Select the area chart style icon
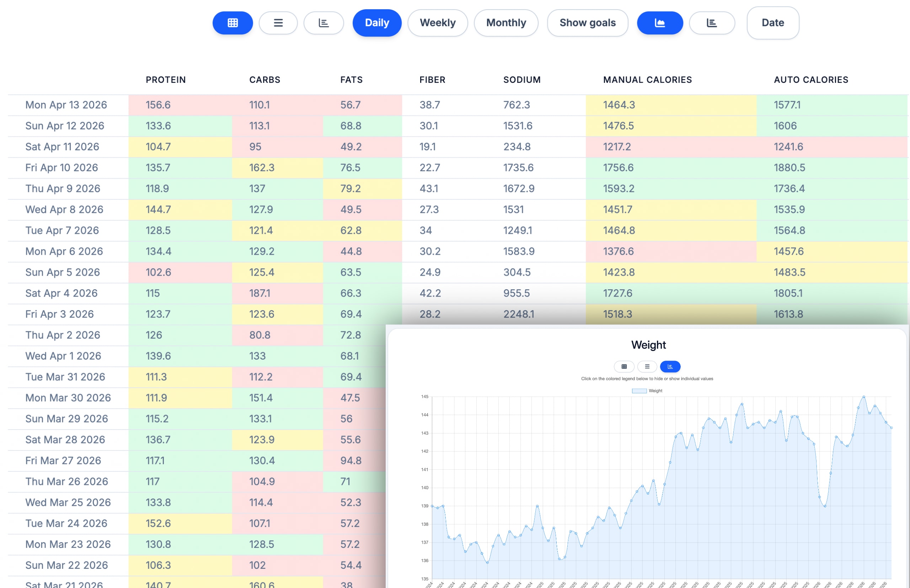910x588 pixels. pyautogui.click(x=660, y=23)
